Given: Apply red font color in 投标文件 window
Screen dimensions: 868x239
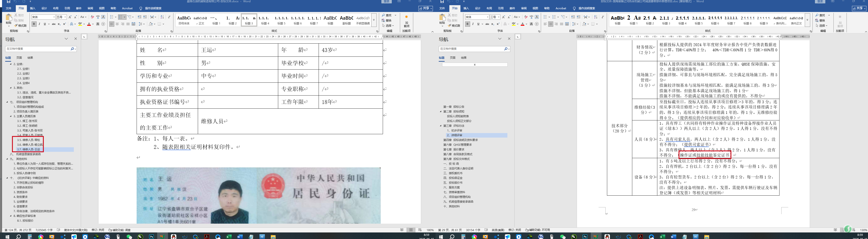Looking at the screenshot, I should (x=89, y=24).
